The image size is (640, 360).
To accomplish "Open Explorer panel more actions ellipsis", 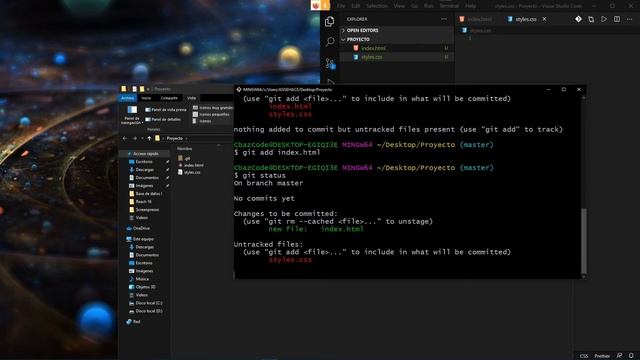I will click(444, 19).
